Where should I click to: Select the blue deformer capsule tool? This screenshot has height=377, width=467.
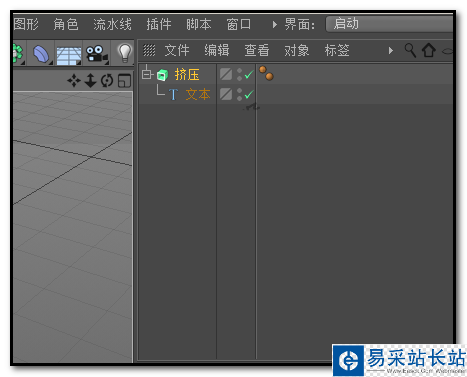(x=41, y=54)
